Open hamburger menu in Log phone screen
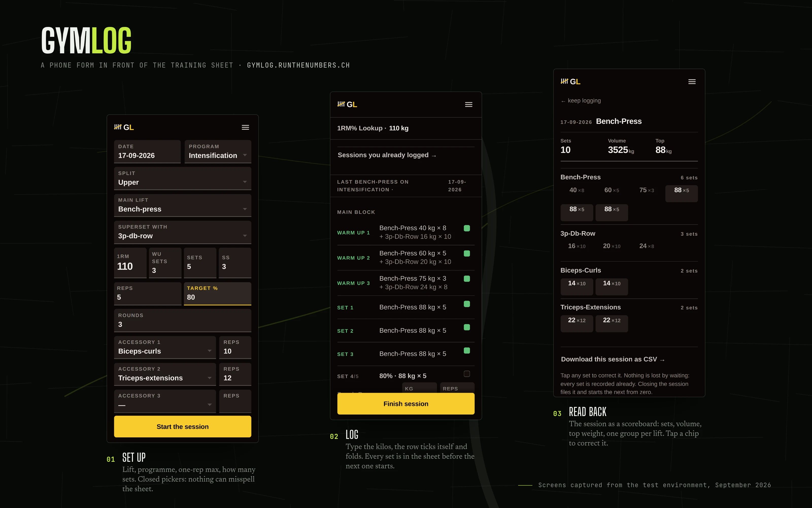812x508 pixels. click(x=469, y=104)
